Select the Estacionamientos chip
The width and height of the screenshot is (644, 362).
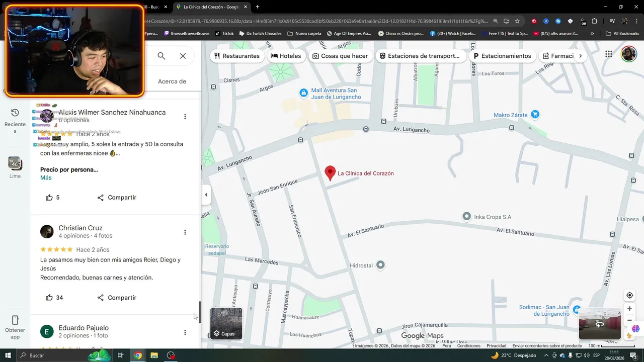click(502, 56)
